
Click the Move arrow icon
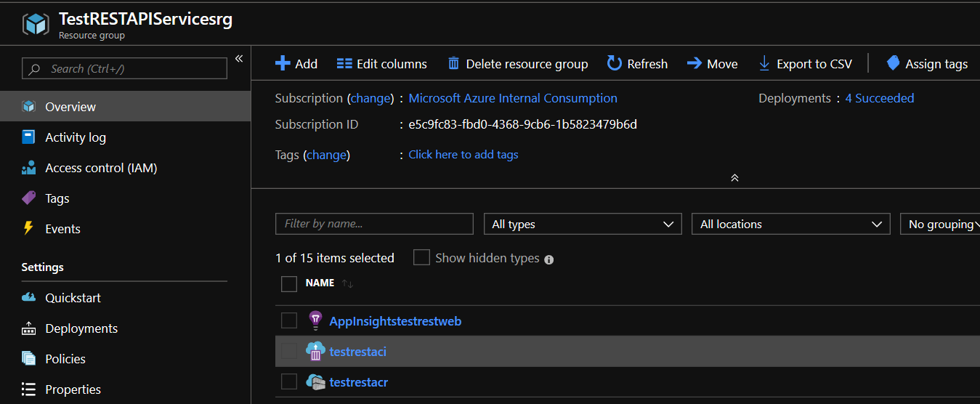point(694,64)
